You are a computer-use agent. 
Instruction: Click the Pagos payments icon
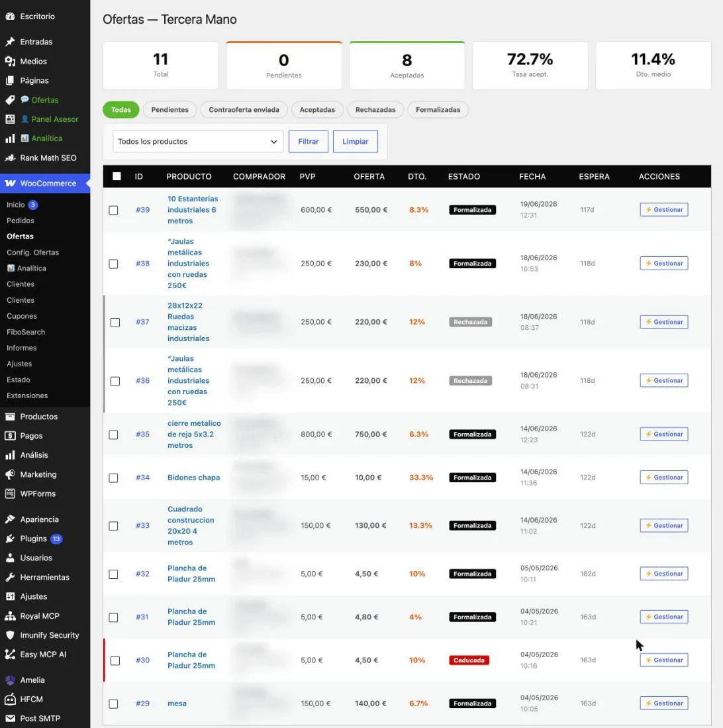[10, 436]
